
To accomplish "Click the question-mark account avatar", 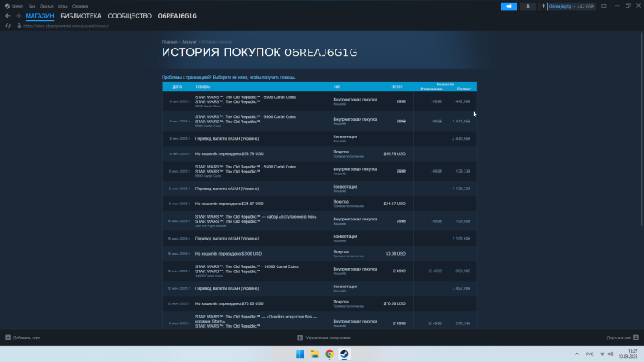I will pyautogui.click(x=543, y=6).
